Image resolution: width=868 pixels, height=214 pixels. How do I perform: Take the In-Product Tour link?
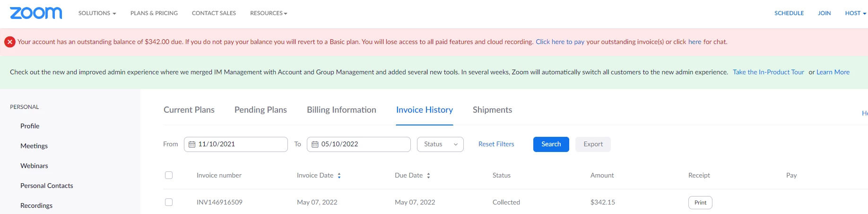point(768,72)
